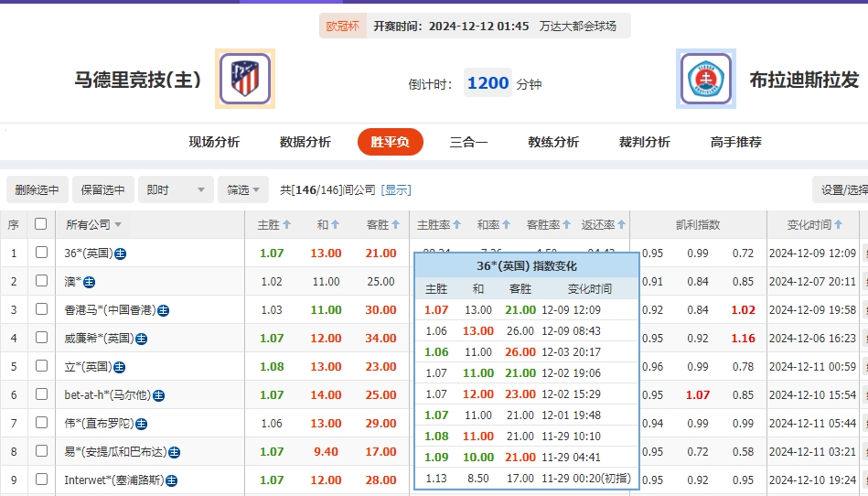
Task: Expand the 筛选 filter dropdown
Action: 243,189
